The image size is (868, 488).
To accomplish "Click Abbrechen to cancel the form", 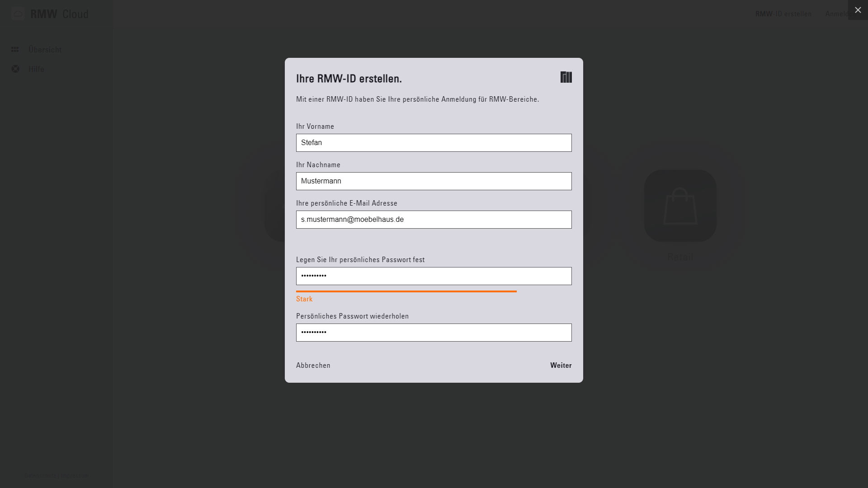I will [x=313, y=365].
